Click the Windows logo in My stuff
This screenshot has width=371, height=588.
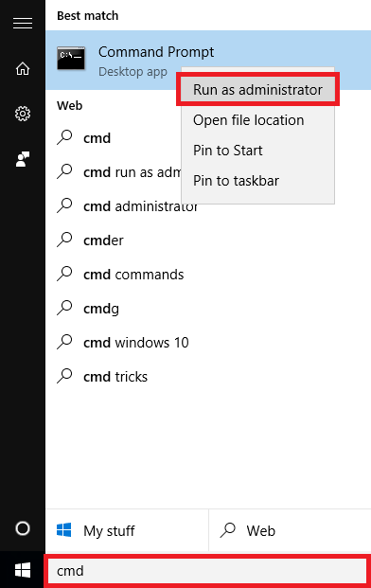(64, 530)
